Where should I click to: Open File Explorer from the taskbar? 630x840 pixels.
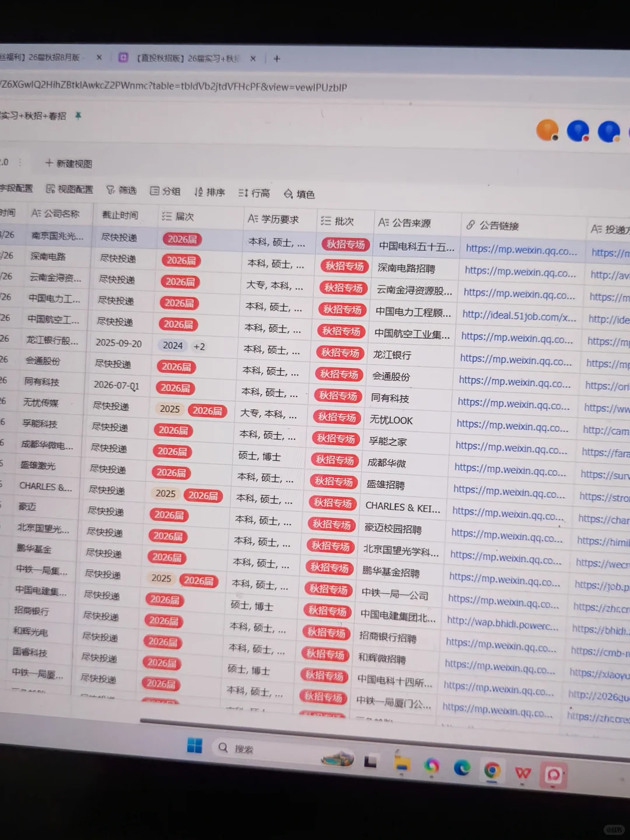402,764
